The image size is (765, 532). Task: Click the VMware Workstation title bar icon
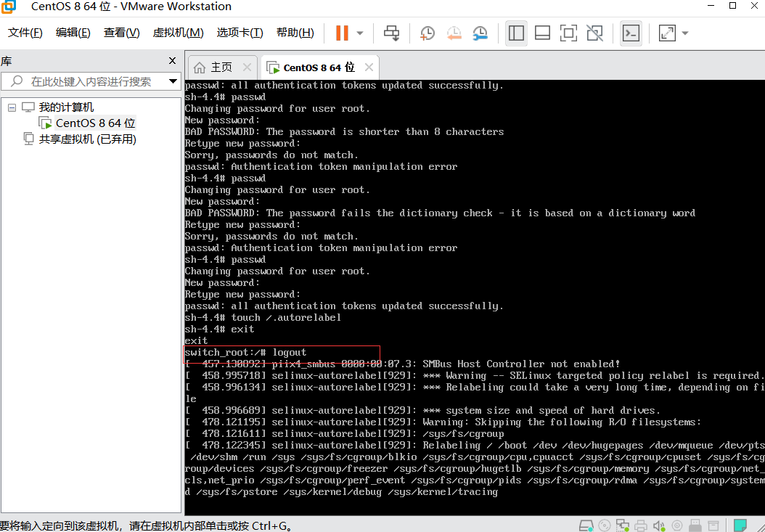8,7
